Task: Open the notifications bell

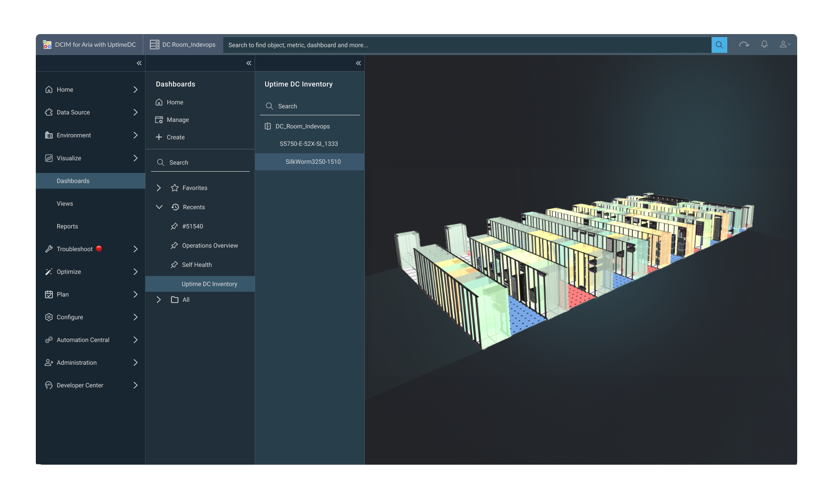Action: tap(764, 45)
